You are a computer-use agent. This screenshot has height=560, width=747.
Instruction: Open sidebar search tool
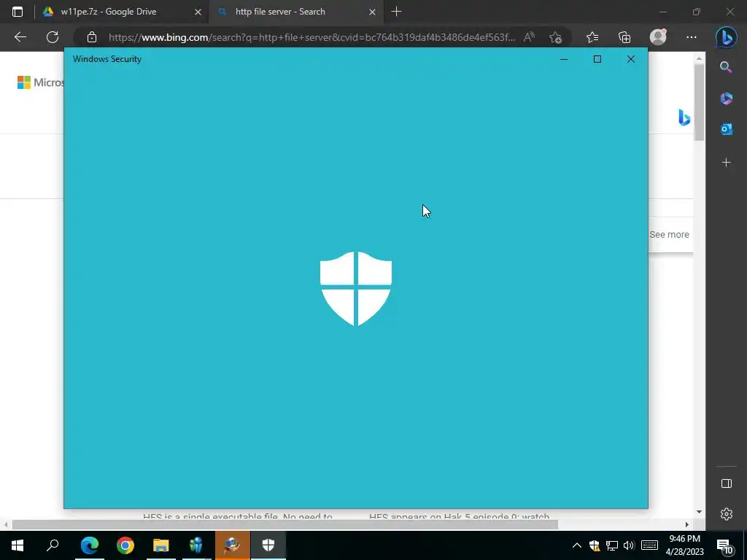(726, 67)
